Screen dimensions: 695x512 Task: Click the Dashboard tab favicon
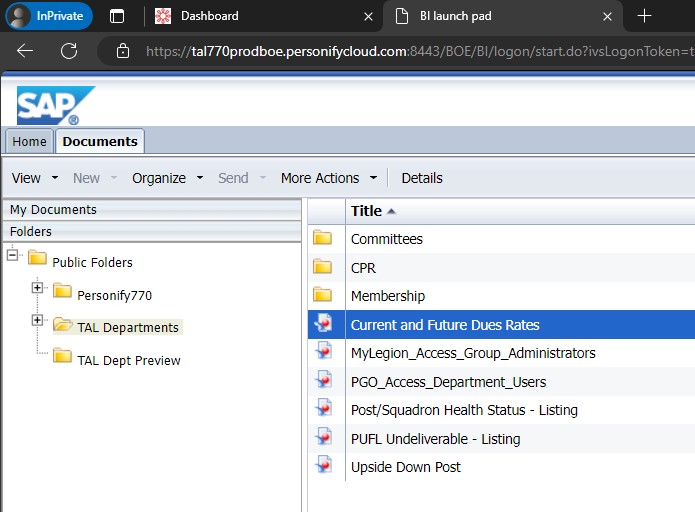tap(163, 16)
